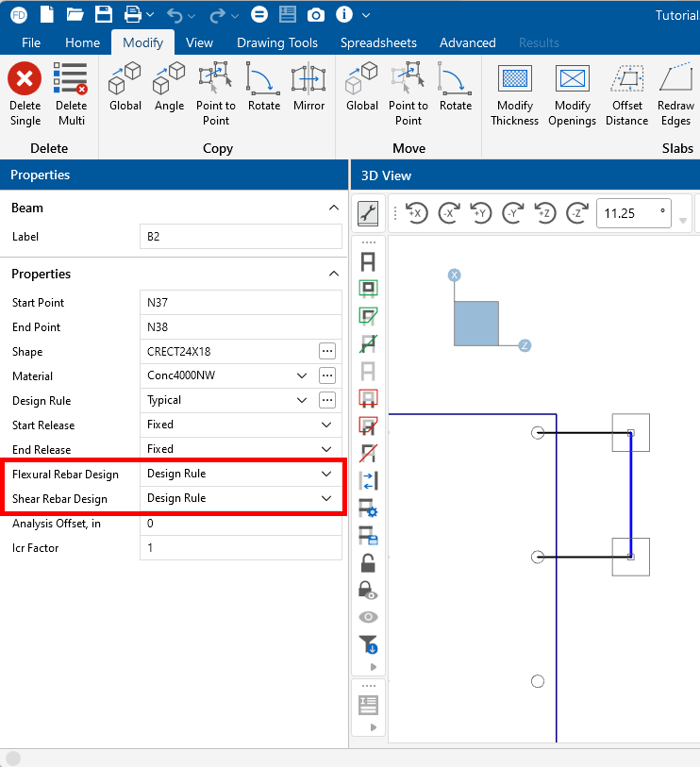Rotate view about positive X axis
This screenshot has width=700, height=767.
pyautogui.click(x=416, y=213)
